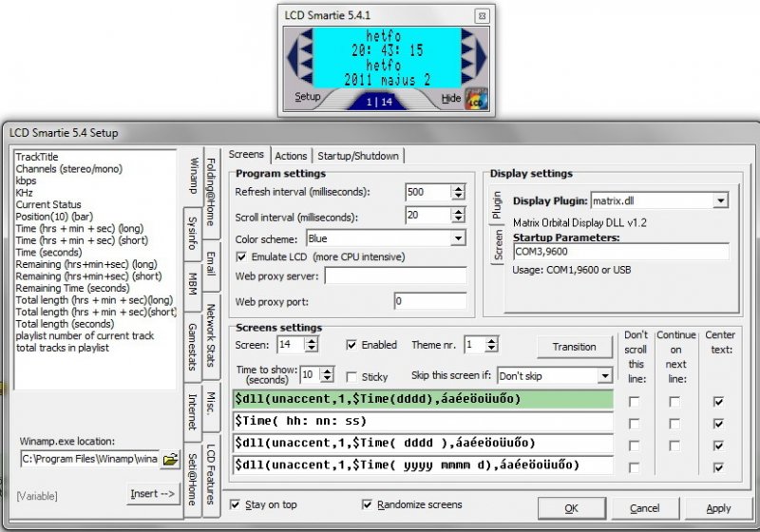Select 'Position(10) (bar)' in the list
Image resolution: width=760 pixels, height=532 pixels.
pyautogui.click(x=54, y=217)
